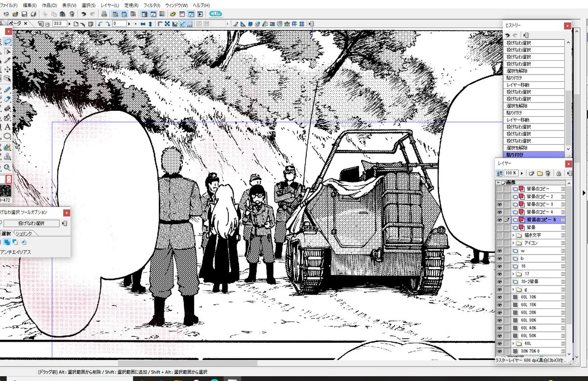588x381 pixels.
Task: Hide the 背景のコピー 3 layer
Action: 500,204
